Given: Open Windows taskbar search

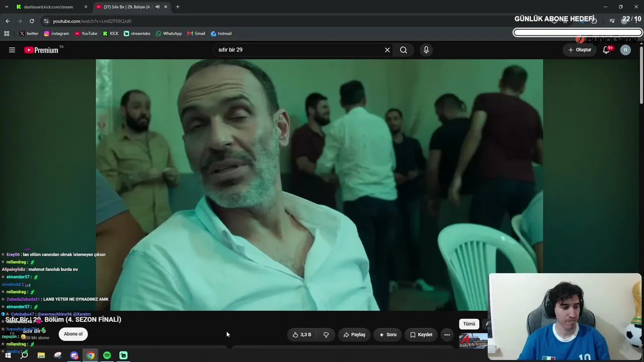Looking at the screenshot, I should coord(24,355).
